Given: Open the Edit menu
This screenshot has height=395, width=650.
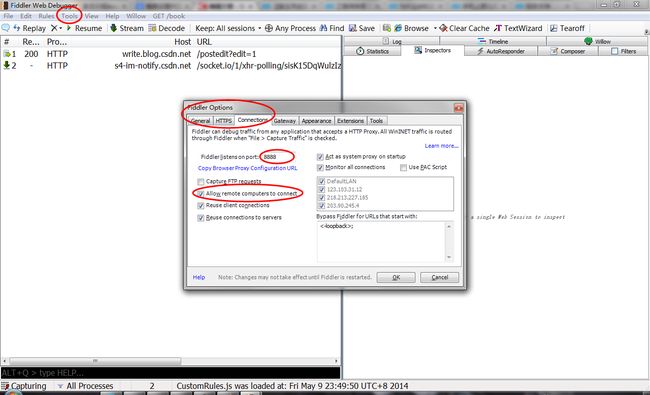Looking at the screenshot, I should 26,16.
